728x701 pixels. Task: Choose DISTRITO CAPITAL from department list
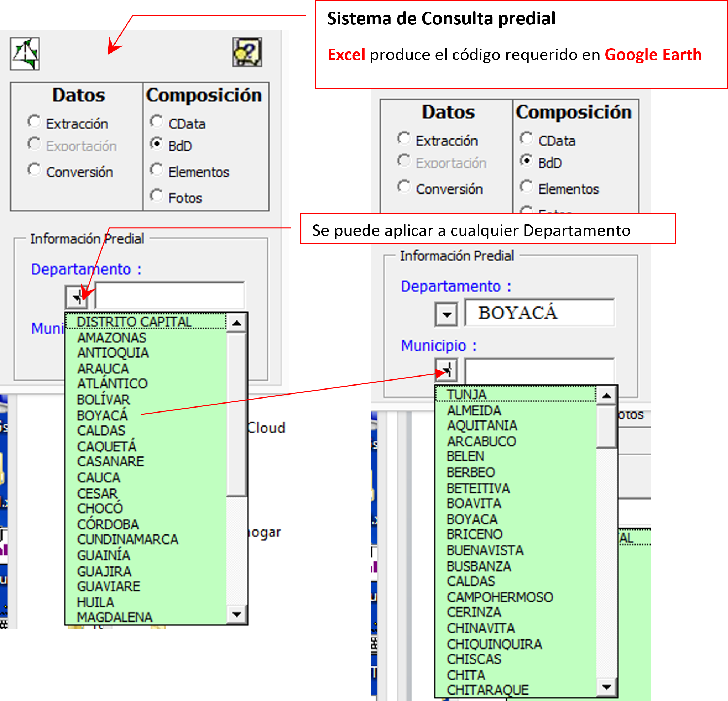(x=146, y=322)
